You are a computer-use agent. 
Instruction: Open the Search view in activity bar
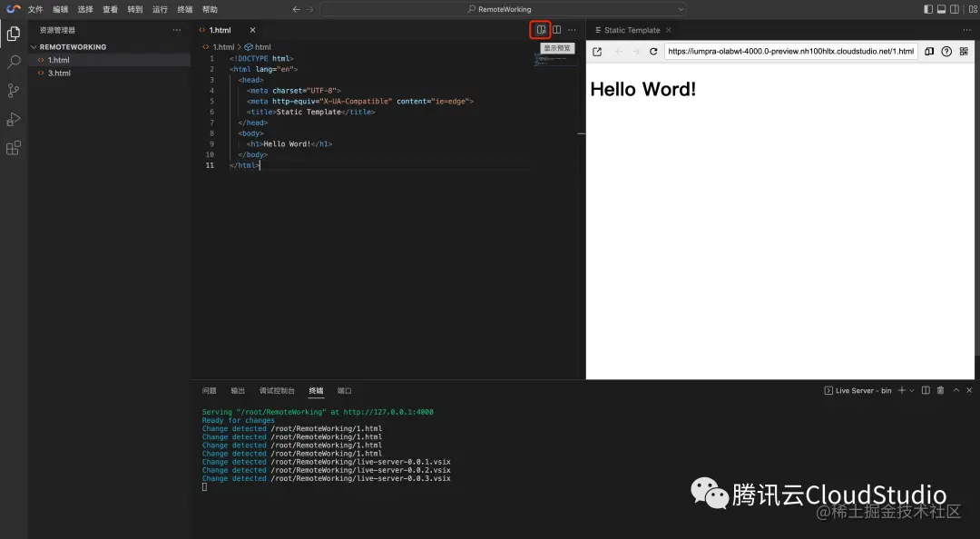point(13,62)
